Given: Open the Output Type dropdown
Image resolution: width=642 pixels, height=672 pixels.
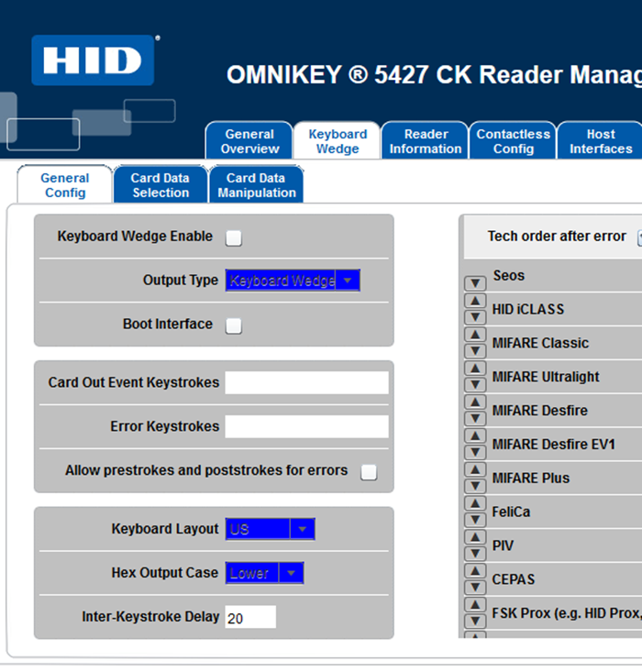Looking at the screenshot, I should pos(293,281).
